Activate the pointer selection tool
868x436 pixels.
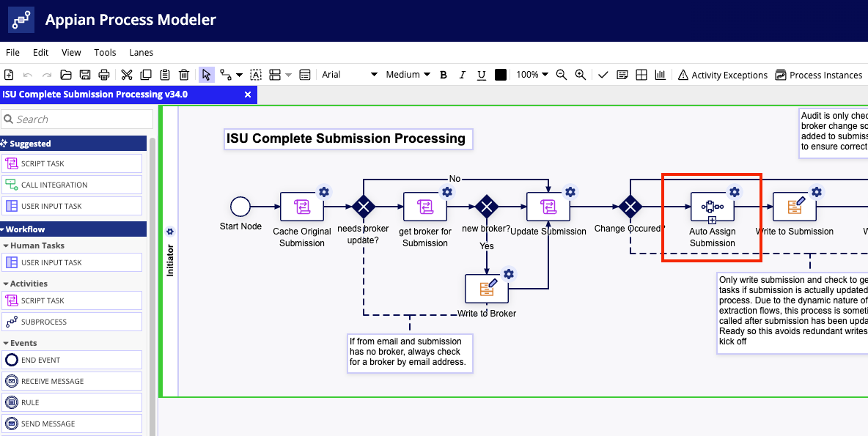tap(207, 75)
